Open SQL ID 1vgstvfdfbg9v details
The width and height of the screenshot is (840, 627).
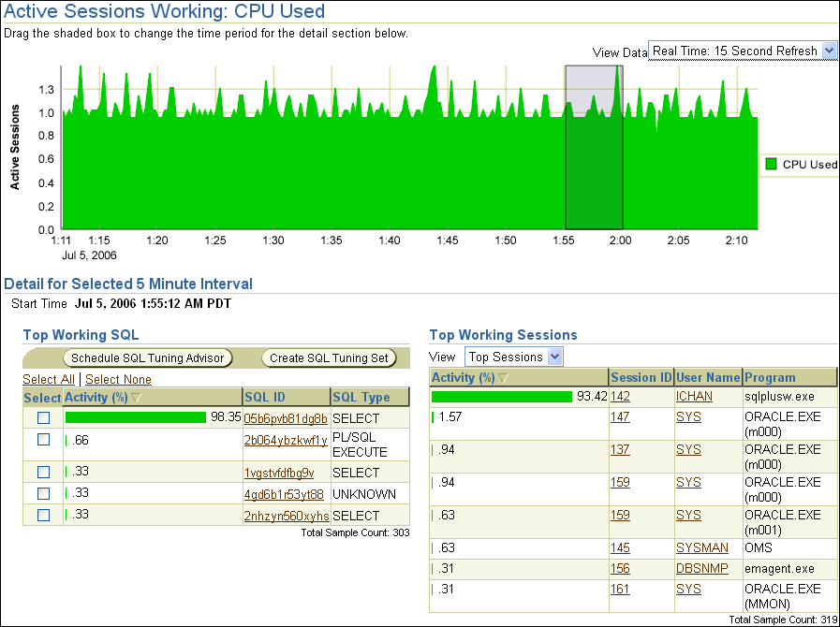(279, 473)
